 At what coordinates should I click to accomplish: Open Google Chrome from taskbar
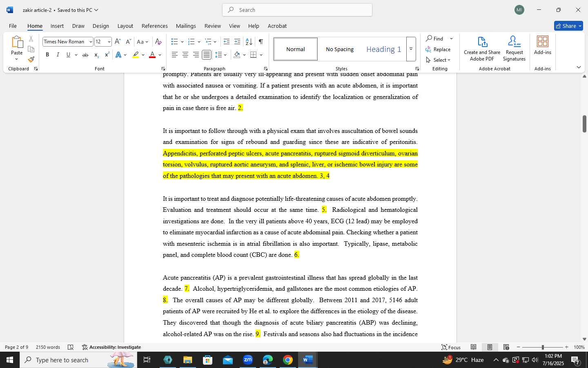pyautogui.click(x=288, y=360)
